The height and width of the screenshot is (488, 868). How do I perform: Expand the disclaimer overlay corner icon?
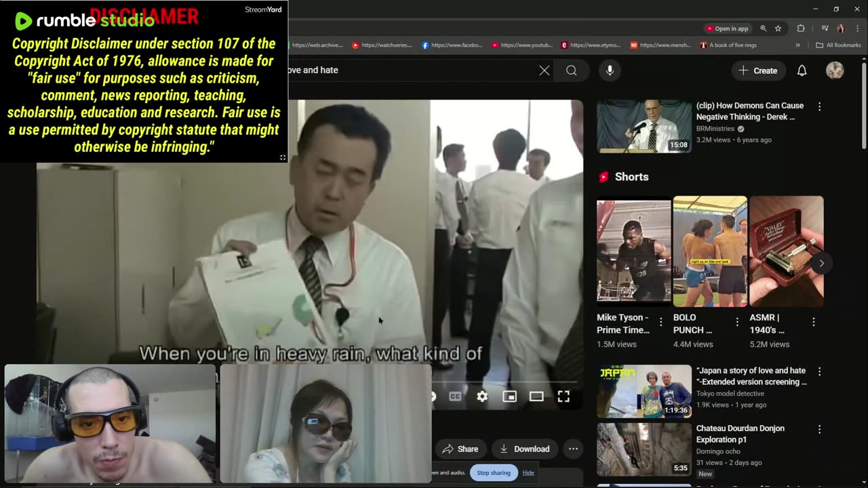(283, 157)
